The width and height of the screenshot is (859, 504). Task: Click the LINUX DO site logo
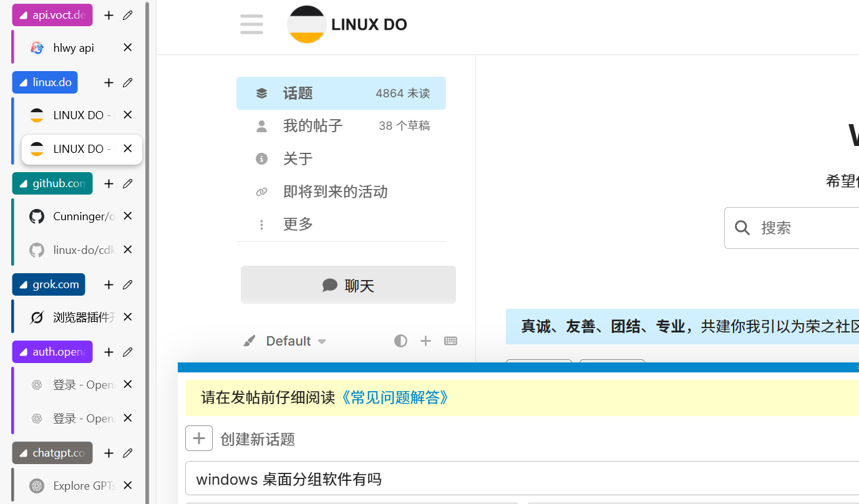pos(347,24)
